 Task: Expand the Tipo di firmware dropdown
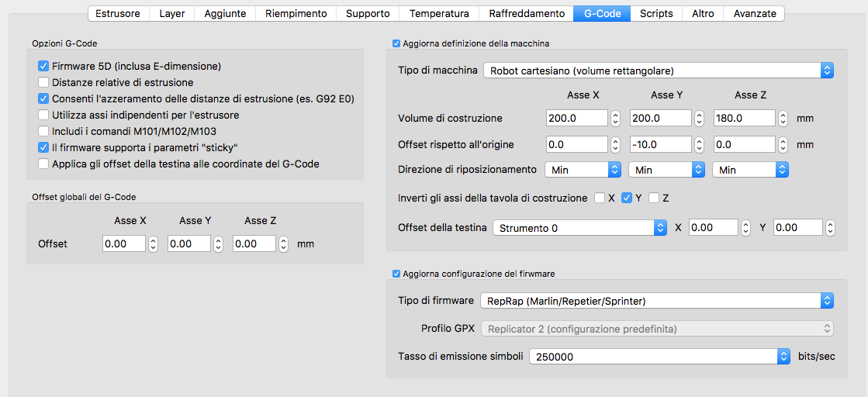(656, 301)
